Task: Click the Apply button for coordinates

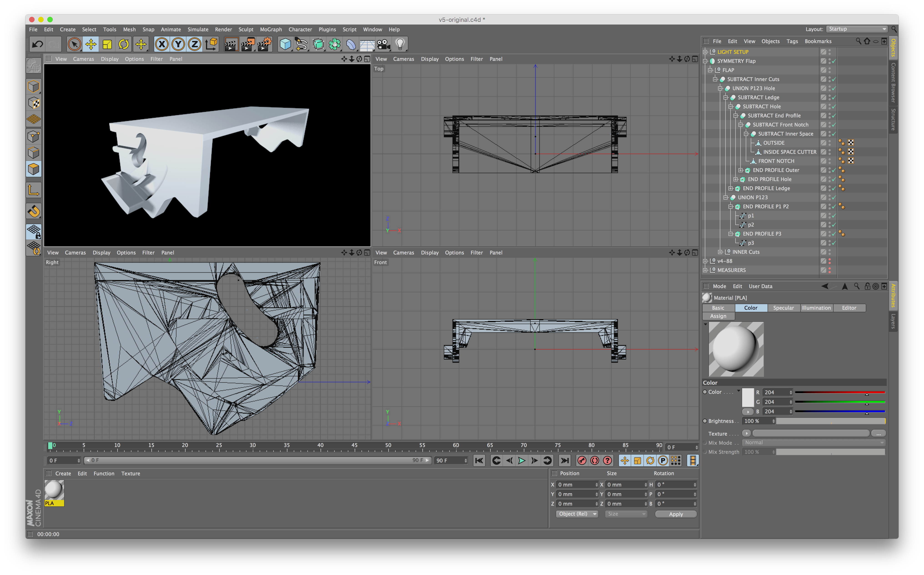Action: pos(675,514)
